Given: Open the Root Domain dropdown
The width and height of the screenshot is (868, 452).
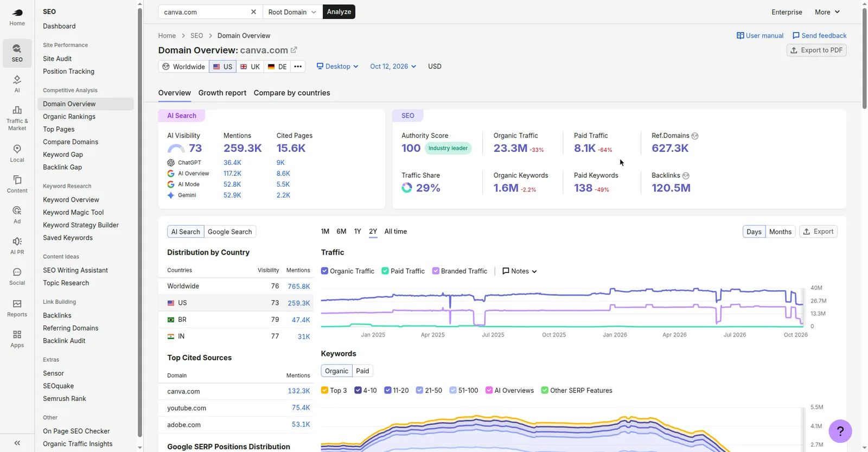Looking at the screenshot, I should (x=292, y=12).
